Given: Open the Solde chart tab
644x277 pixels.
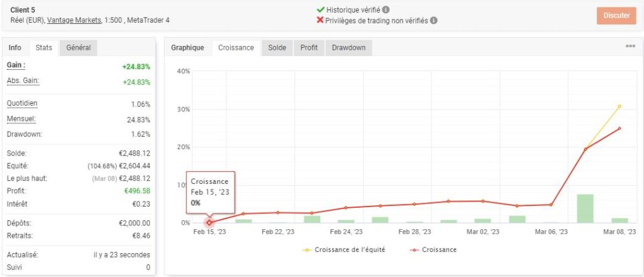Looking at the screenshot, I should pos(277,48).
